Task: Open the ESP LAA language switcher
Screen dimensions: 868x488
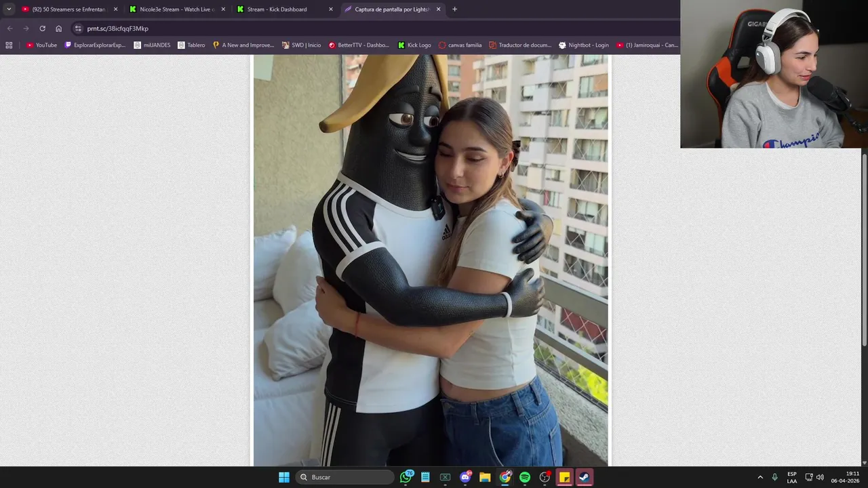Action: (x=792, y=477)
